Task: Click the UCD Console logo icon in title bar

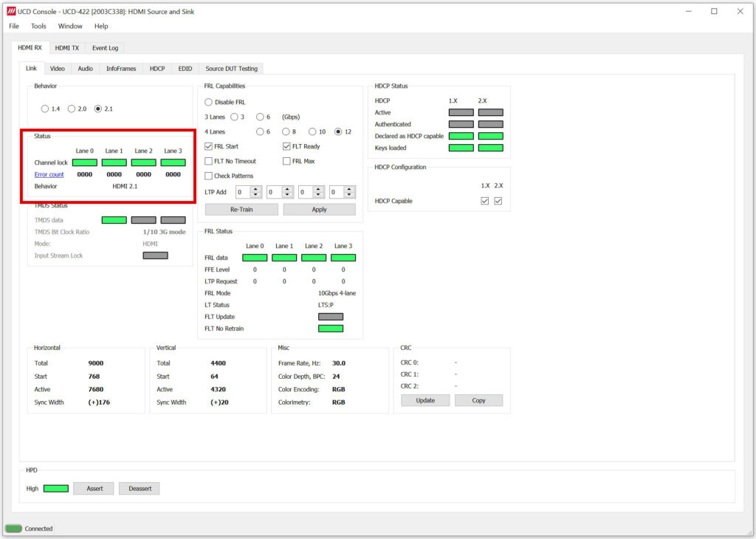Action: (10, 11)
